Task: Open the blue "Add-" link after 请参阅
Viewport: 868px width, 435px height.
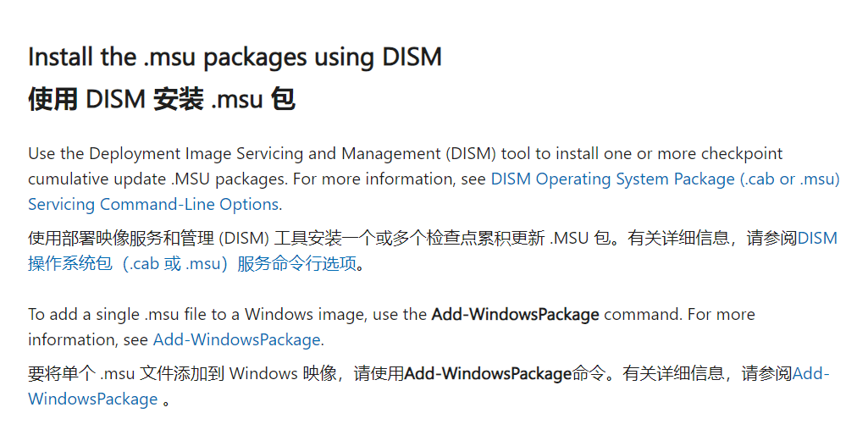Action: [x=811, y=374]
